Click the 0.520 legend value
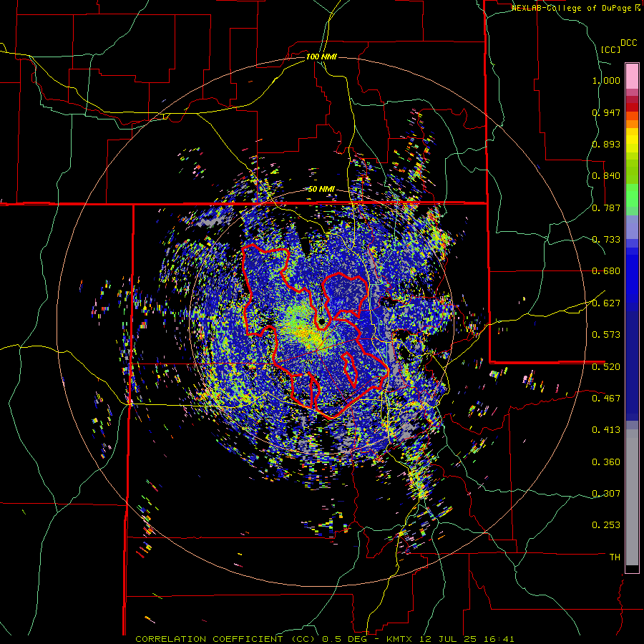644x644 pixels. (606, 367)
